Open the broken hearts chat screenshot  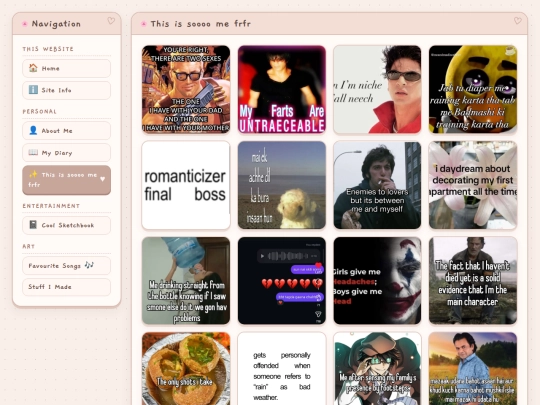coord(282,280)
